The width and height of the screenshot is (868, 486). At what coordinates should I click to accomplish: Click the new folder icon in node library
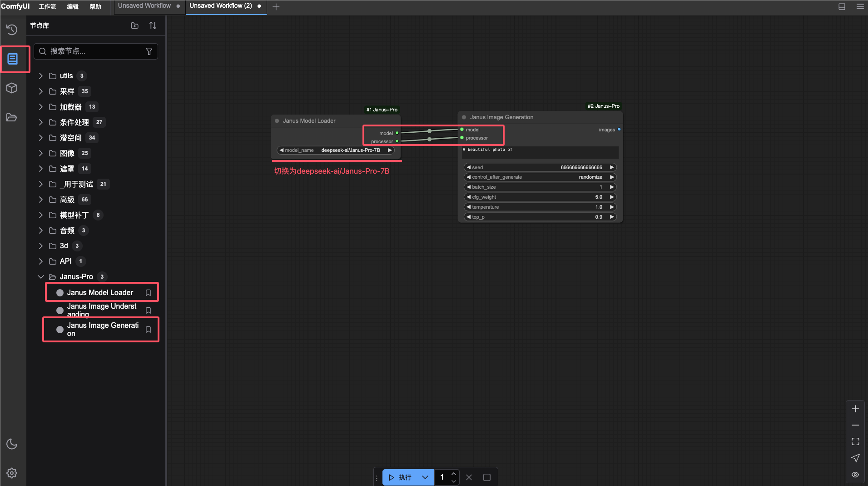coord(134,25)
